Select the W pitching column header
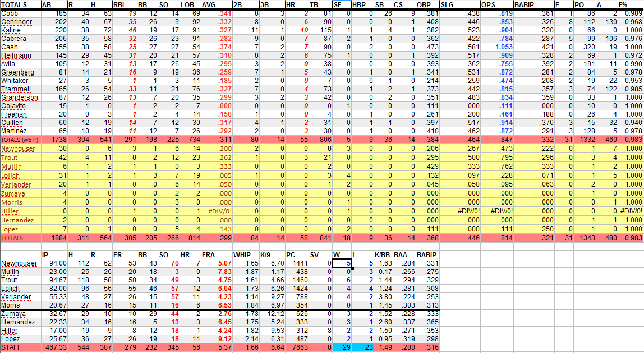Viewport: 644px width, 353px height. click(x=342, y=255)
